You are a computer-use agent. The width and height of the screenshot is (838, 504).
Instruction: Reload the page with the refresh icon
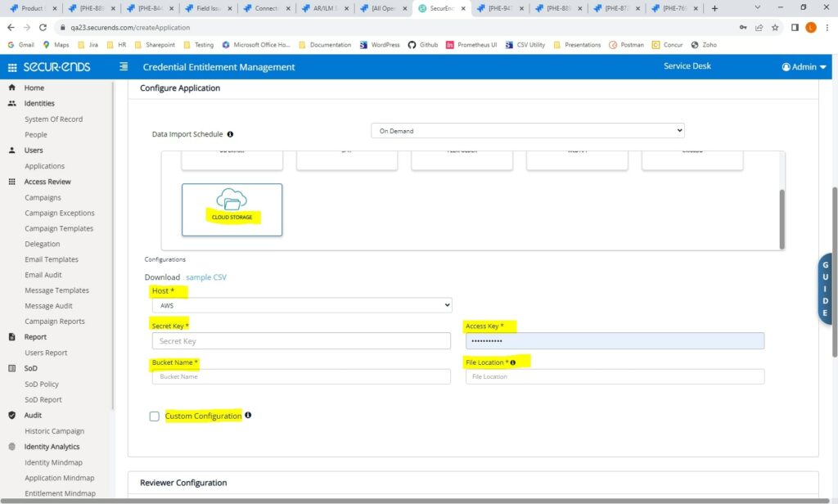pyautogui.click(x=43, y=27)
